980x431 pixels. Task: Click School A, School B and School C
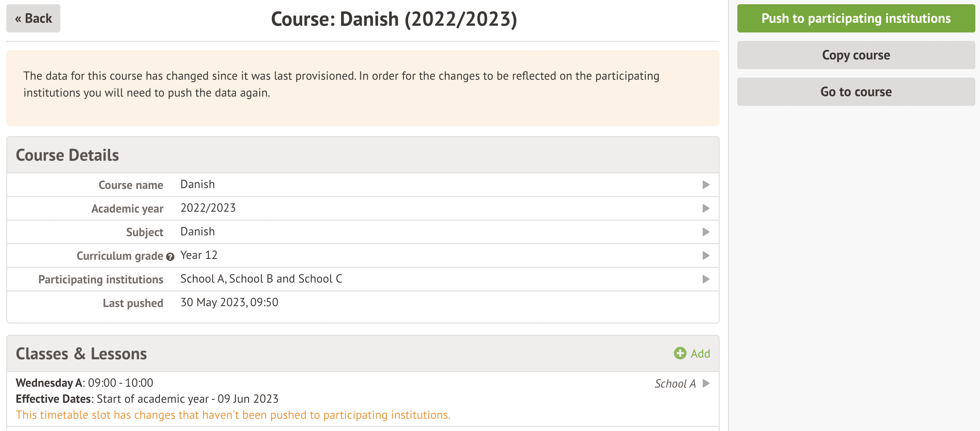[x=261, y=279]
